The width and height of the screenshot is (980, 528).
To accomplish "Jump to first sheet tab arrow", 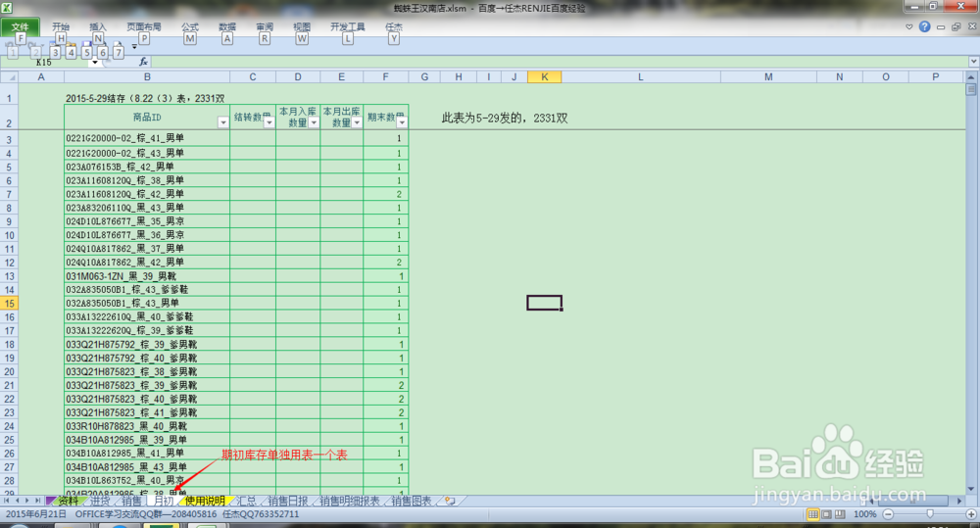I will pos(7,502).
